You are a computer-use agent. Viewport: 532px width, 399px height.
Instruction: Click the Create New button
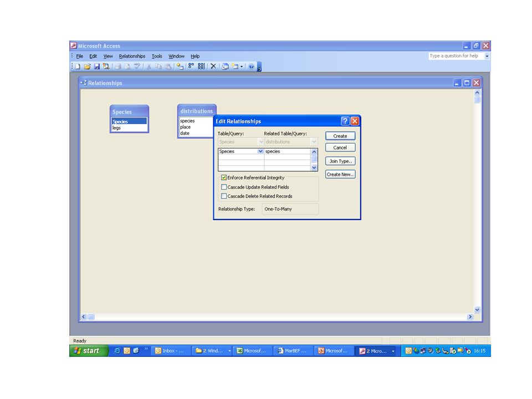pyautogui.click(x=340, y=175)
